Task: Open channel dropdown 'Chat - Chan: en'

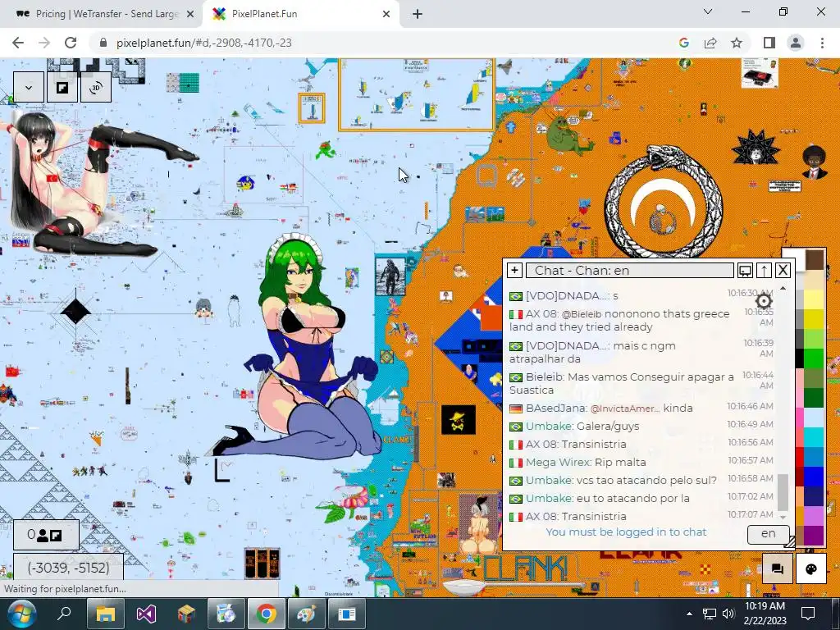Action: click(629, 270)
